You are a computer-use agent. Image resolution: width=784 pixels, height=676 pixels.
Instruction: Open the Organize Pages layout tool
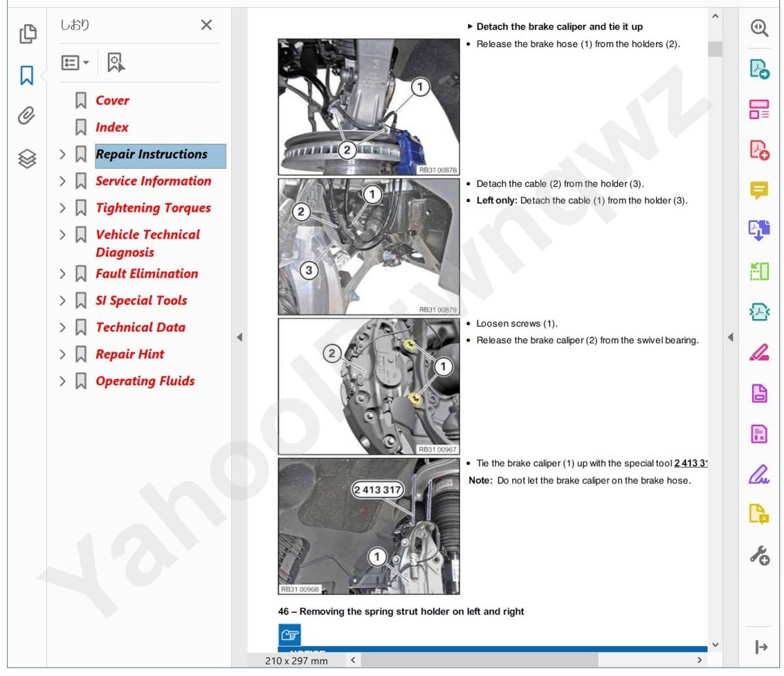[759, 109]
